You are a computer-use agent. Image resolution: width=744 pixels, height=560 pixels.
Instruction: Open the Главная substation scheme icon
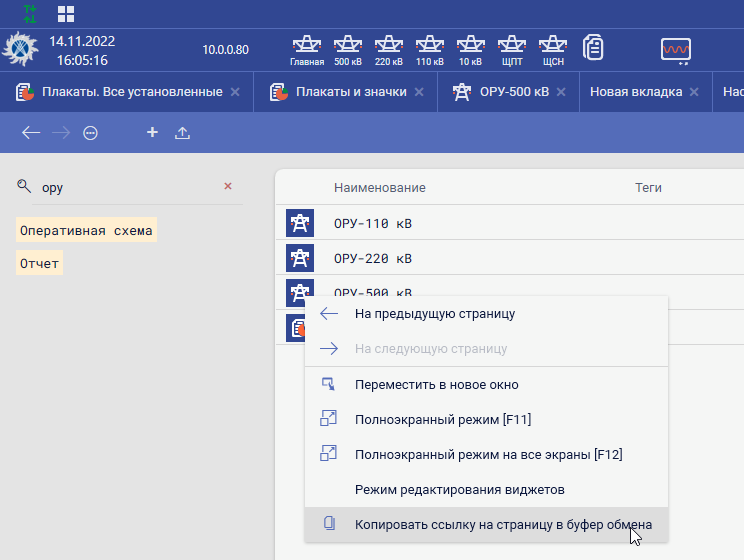tap(307, 49)
